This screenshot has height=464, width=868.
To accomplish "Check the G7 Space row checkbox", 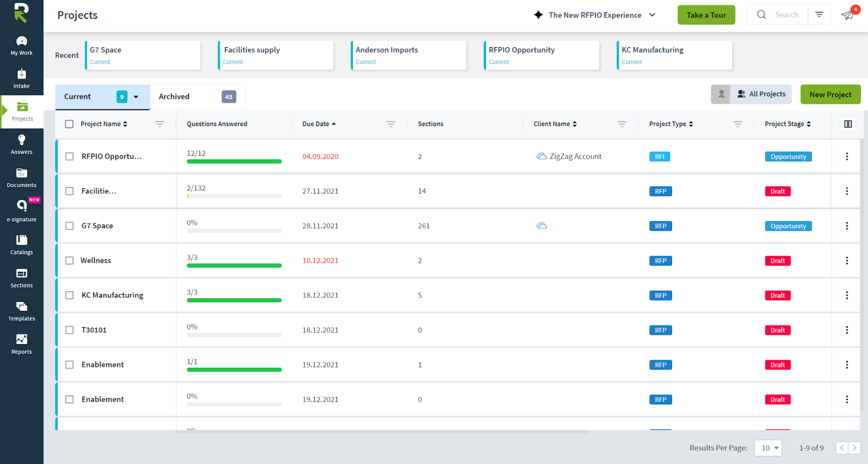I will coord(69,226).
